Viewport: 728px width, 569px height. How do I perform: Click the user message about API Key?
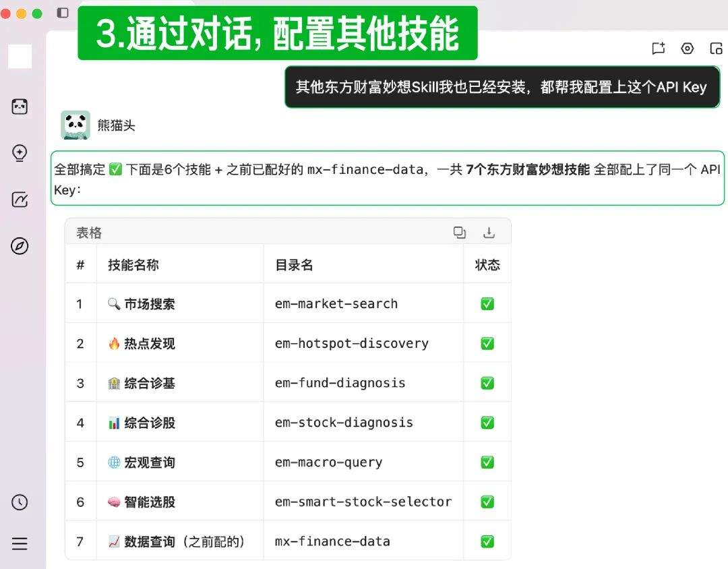click(x=502, y=88)
